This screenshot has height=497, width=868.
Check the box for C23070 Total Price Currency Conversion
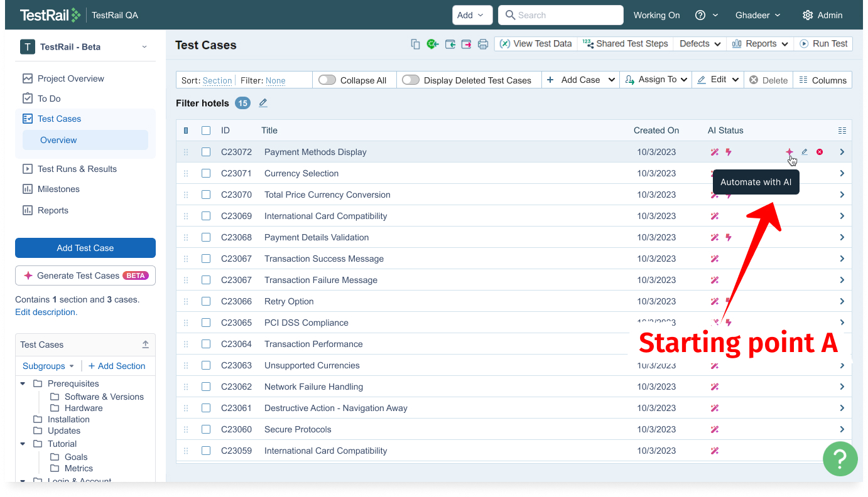206,195
